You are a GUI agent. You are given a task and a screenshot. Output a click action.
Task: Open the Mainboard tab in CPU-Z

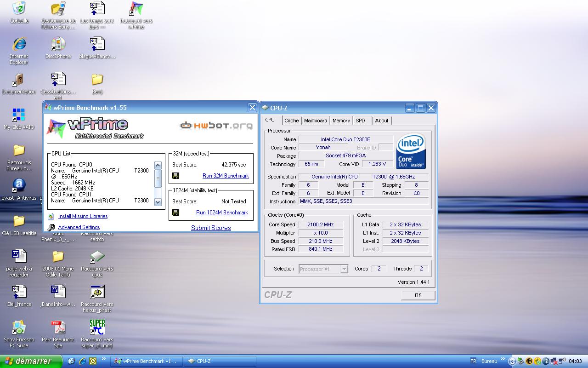point(316,121)
